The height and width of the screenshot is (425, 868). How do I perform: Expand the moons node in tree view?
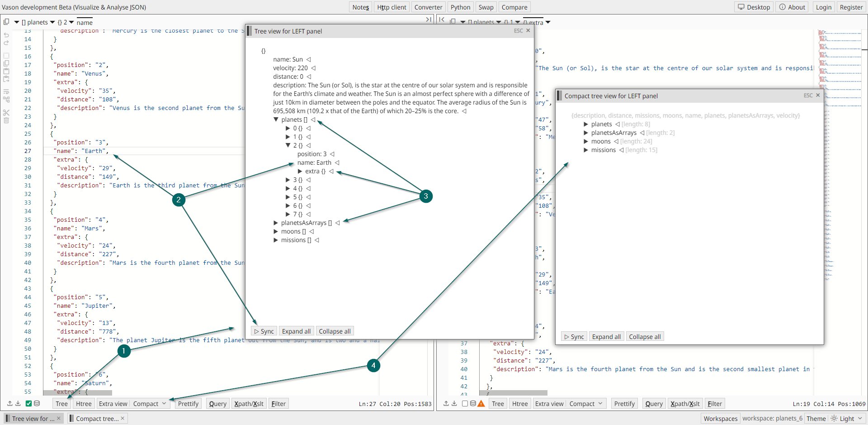pyautogui.click(x=276, y=232)
